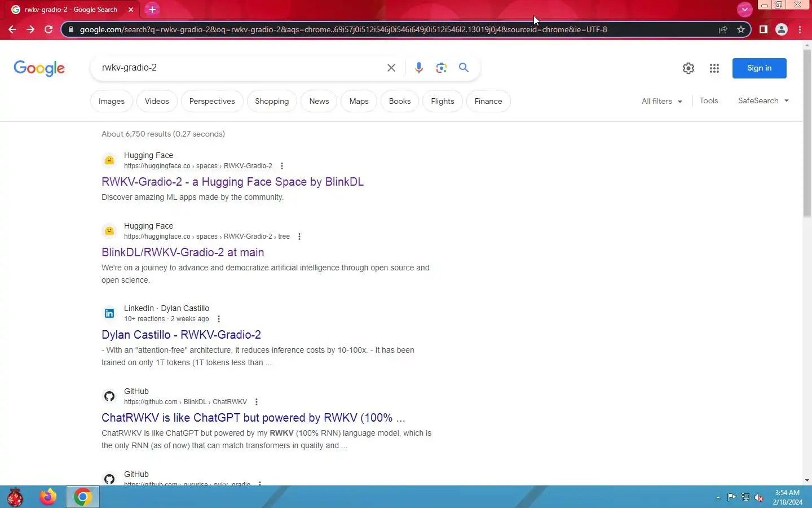Switch to the Flights filter
The height and width of the screenshot is (508, 812).
coord(443,101)
